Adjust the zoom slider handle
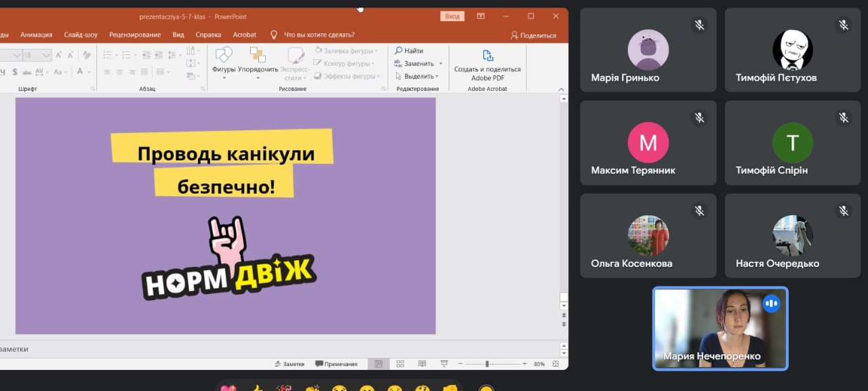Screen dimensions: 868x391 (x=487, y=364)
